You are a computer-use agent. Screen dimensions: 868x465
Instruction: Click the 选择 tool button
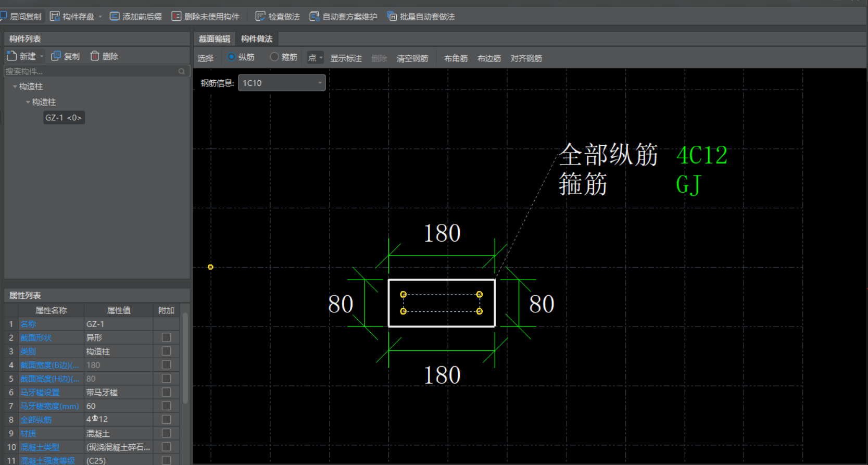pos(206,58)
